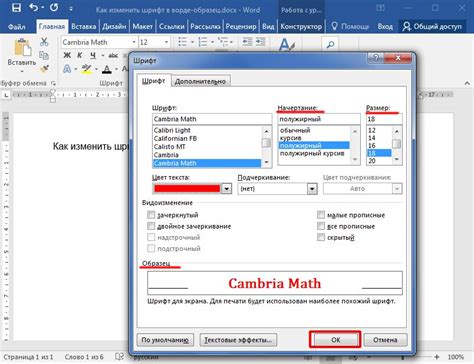Click the decrease indent icon

click(x=247, y=42)
